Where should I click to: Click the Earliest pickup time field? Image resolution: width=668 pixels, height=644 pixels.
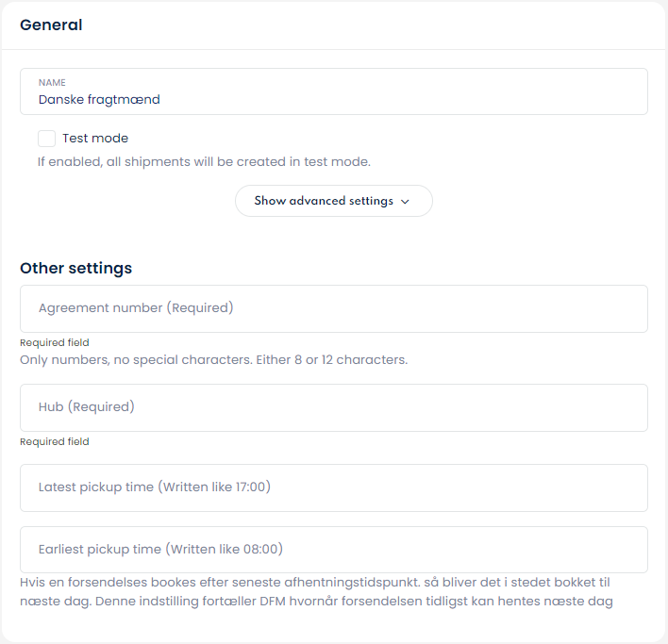tap(334, 550)
